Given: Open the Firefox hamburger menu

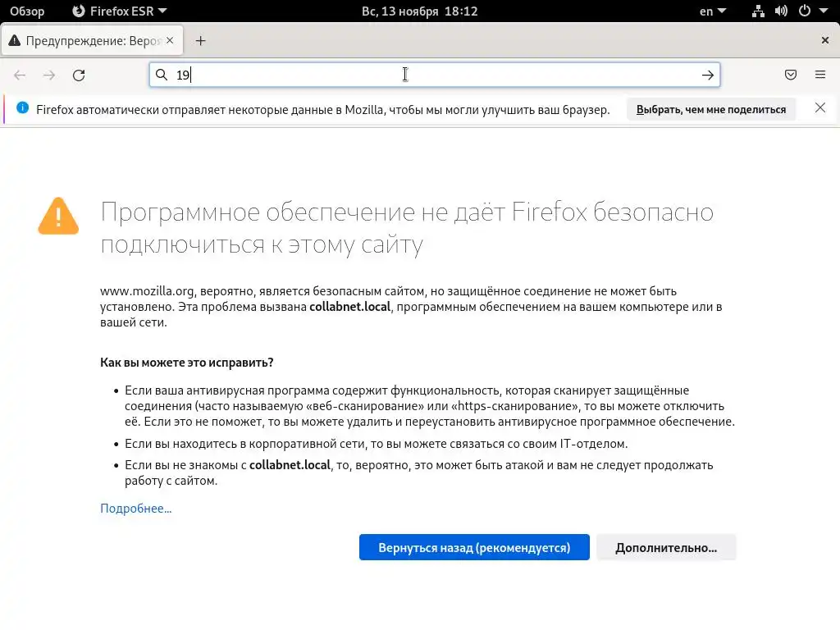Looking at the screenshot, I should [x=820, y=75].
